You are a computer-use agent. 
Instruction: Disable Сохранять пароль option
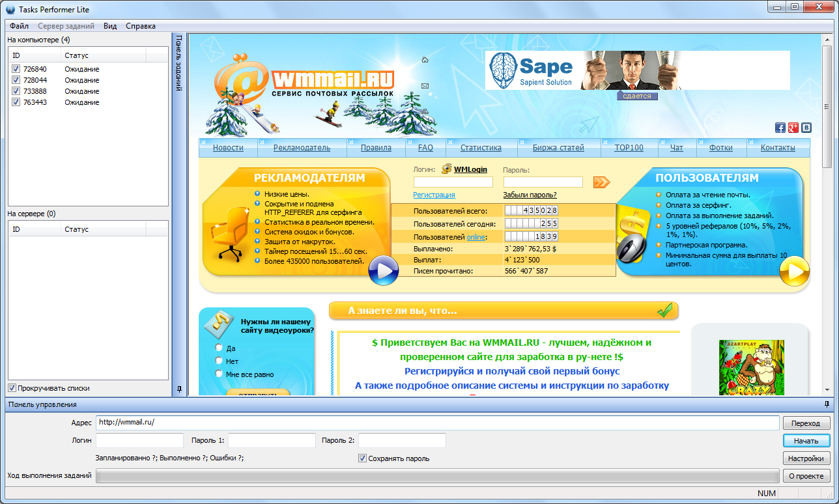point(362,458)
